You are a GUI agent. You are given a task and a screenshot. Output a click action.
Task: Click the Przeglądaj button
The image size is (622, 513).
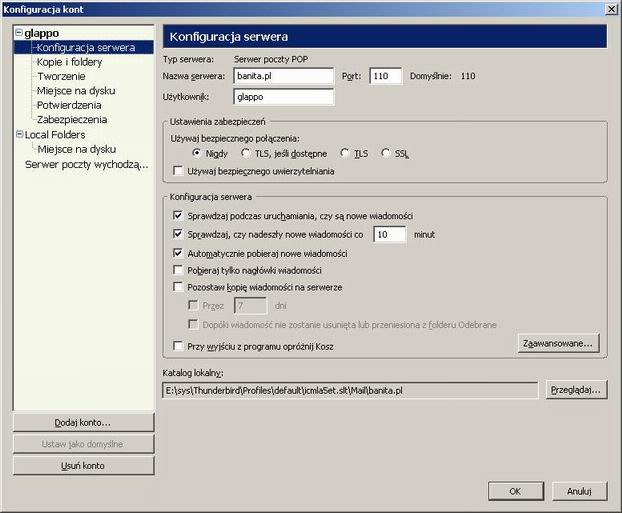coord(576,390)
